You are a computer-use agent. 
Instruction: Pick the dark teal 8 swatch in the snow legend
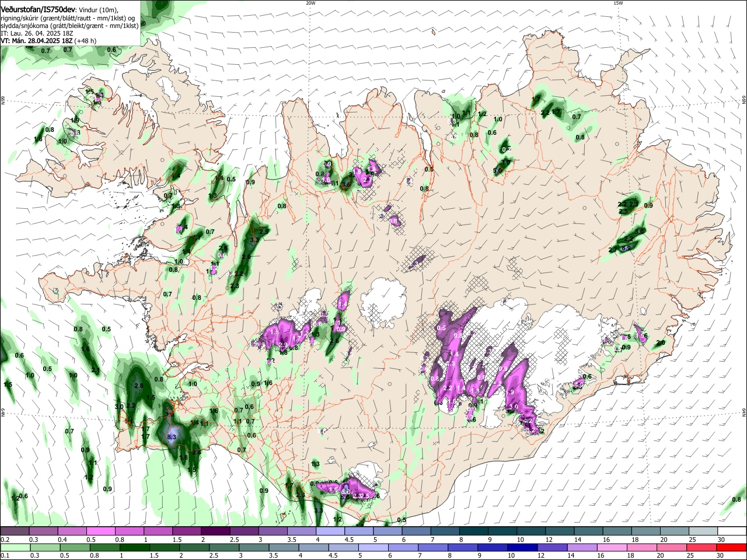pos(473,531)
